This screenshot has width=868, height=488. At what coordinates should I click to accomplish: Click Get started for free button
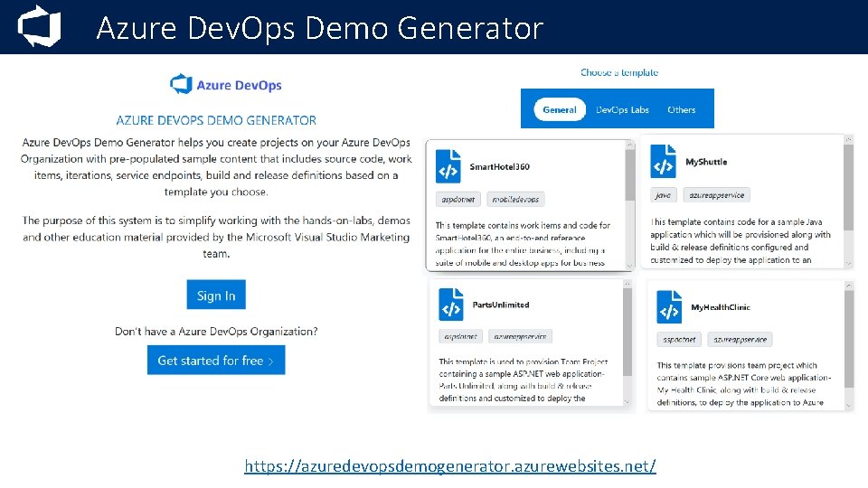(x=216, y=361)
